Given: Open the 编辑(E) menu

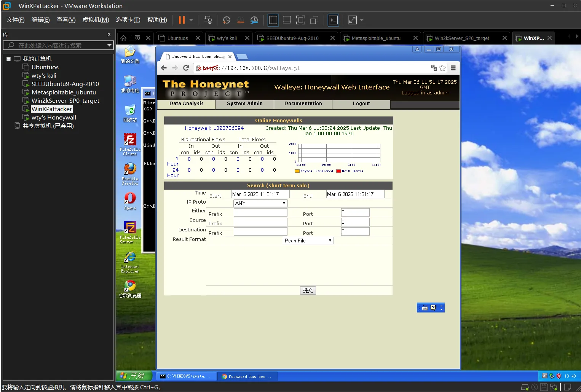Looking at the screenshot, I should [x=40, y=20].
